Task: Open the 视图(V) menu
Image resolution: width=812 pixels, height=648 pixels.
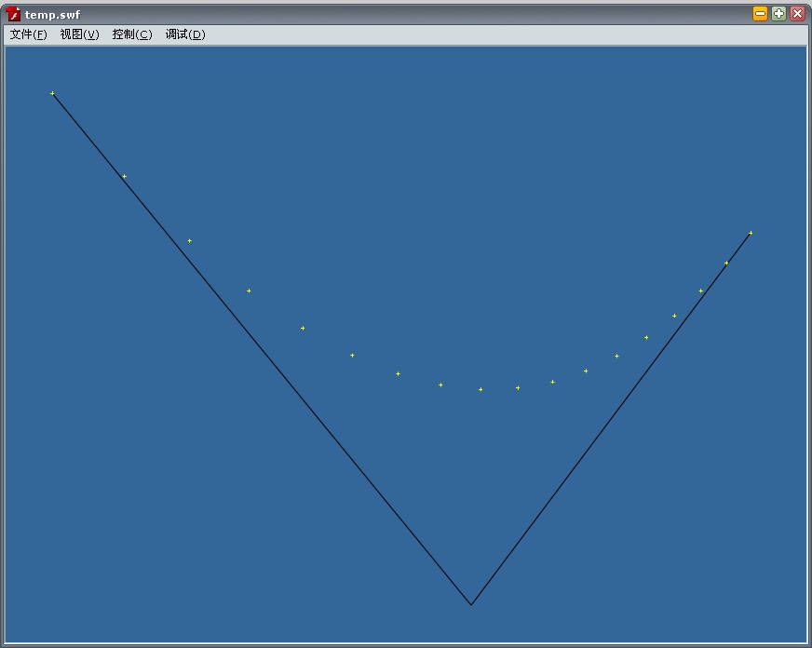Action: [80, 34]
